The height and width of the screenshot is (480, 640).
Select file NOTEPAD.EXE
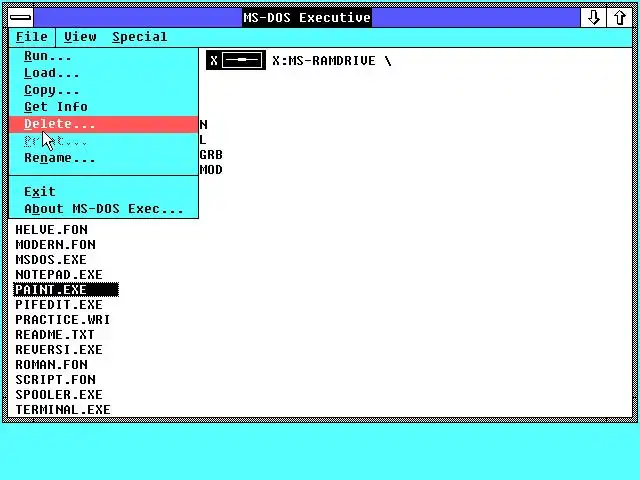point(59,275)
